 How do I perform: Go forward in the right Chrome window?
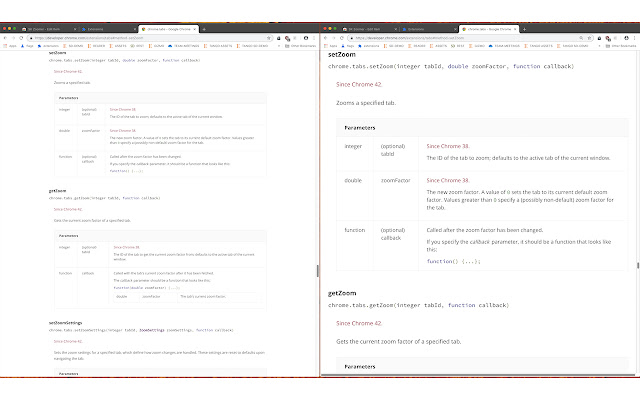tap(333, 38)
